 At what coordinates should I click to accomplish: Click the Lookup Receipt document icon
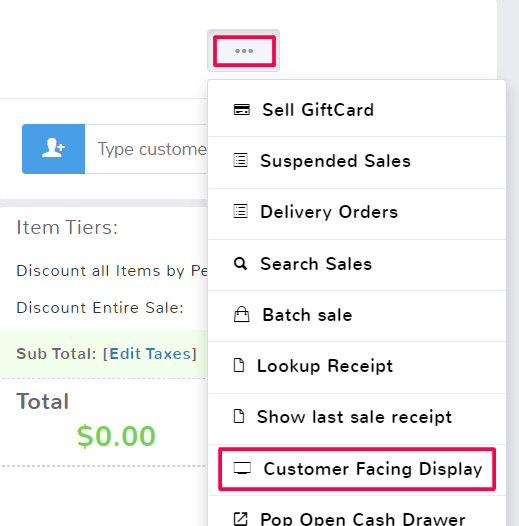(239, 365)
